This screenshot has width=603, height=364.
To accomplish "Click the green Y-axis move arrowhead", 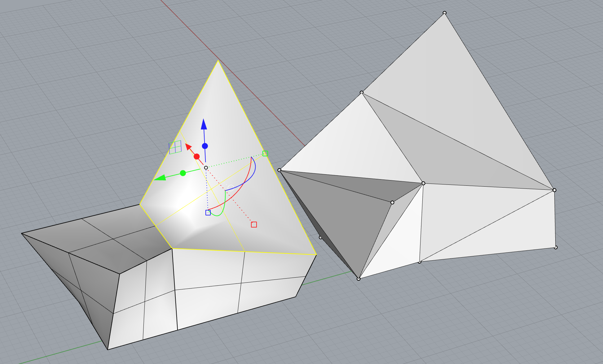I will point(160,178).
